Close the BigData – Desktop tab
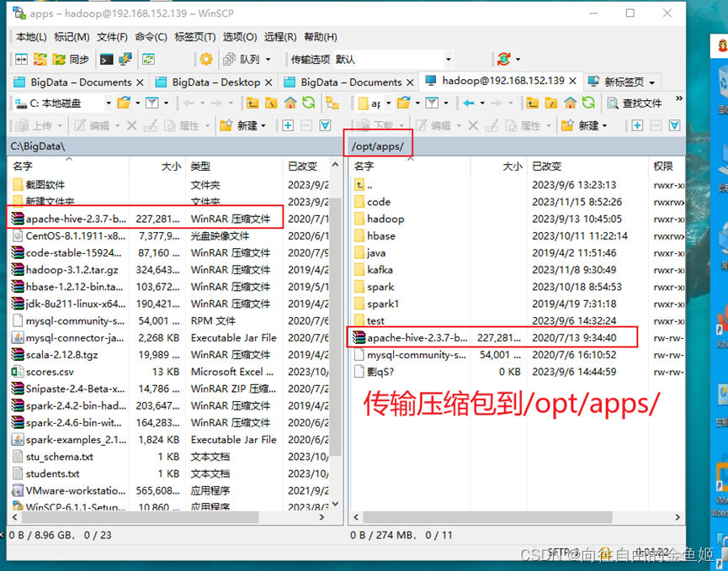Viewport: 728px width, 571px height. click(x=268, y=82)
